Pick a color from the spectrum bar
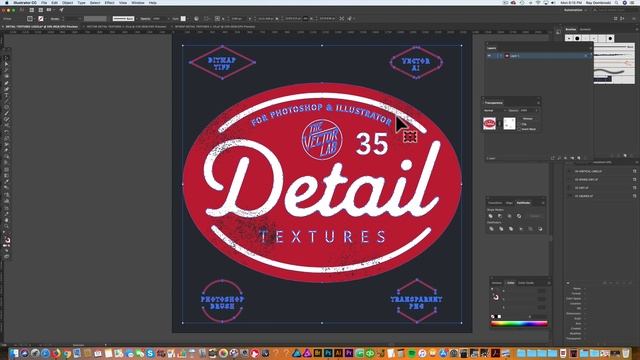Image resolution: width=640 pixels, height=360 pixels. pos(519,324)
